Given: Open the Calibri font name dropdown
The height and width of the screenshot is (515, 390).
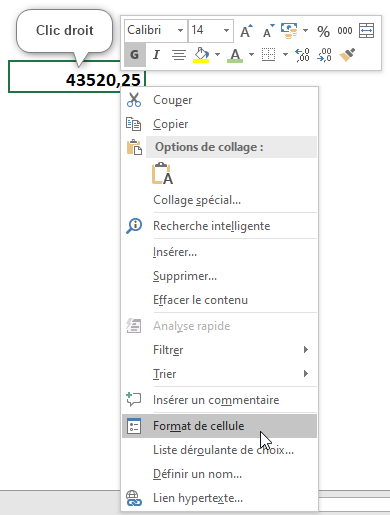Looking at the screenshot, I should (180, 31).
